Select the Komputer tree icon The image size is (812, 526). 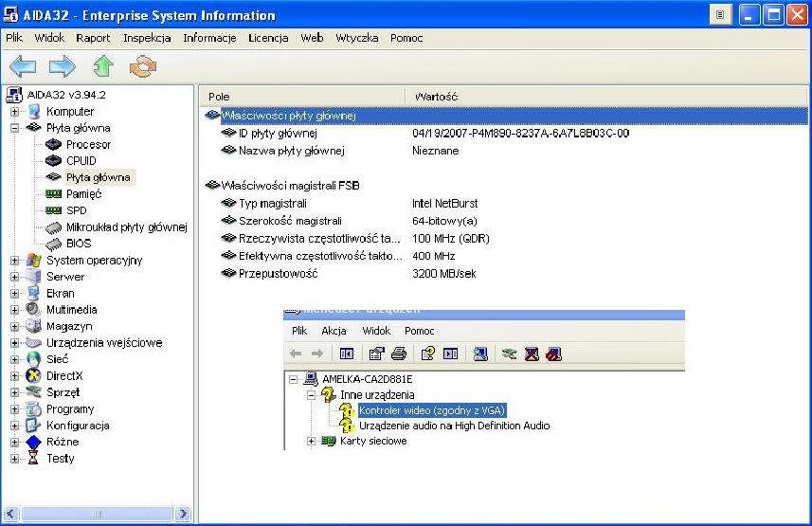[x=34, y=111]
